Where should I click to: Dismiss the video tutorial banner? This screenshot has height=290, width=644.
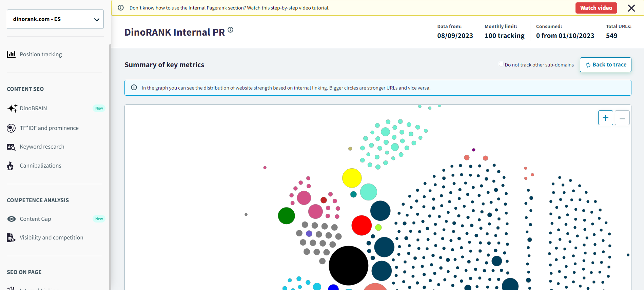pyautogui.click(x=631, y=8)
